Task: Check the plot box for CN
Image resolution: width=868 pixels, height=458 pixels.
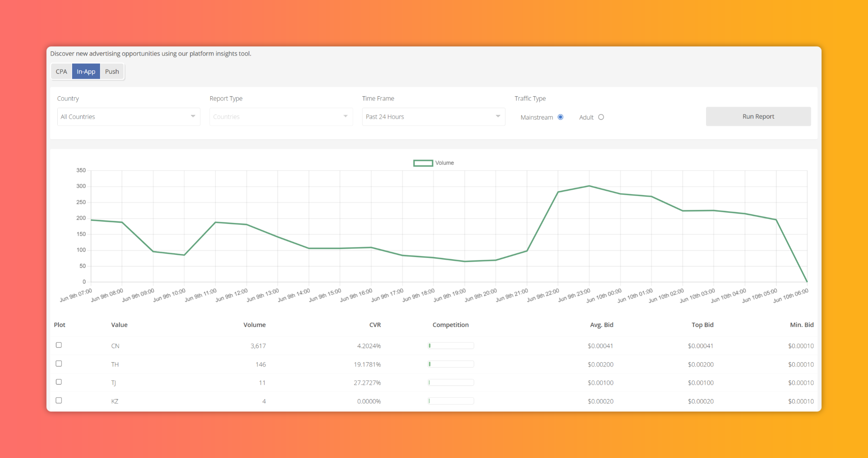Action: click(59, 345)
